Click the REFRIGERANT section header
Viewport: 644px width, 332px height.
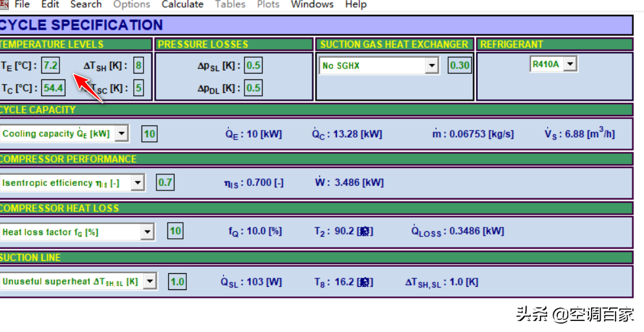tap(555, 45)
